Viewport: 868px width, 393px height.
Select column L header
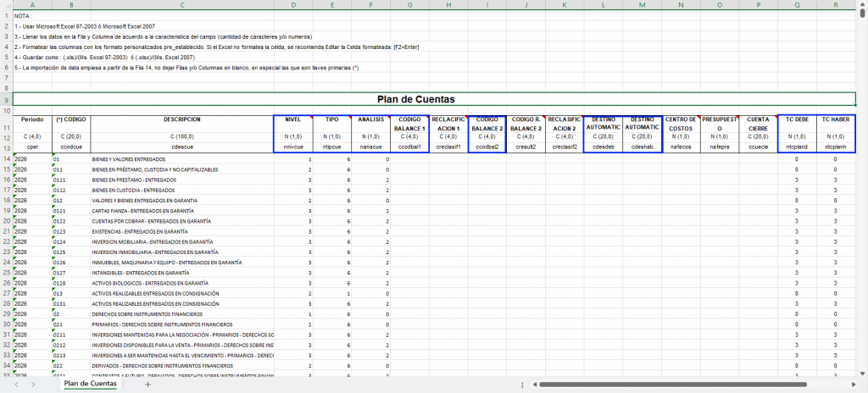[x=604, y=4]
